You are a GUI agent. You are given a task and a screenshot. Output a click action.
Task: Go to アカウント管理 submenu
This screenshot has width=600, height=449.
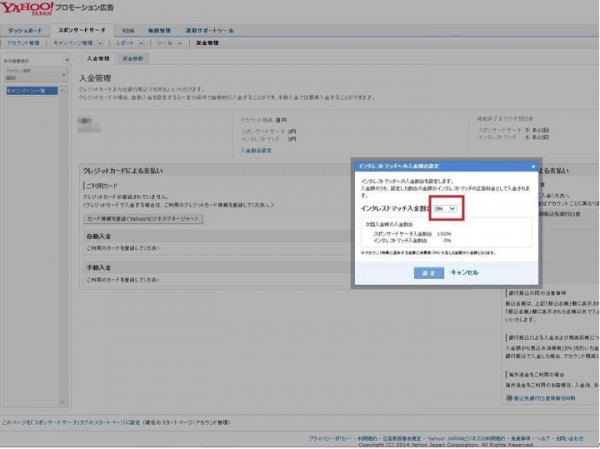23,43
